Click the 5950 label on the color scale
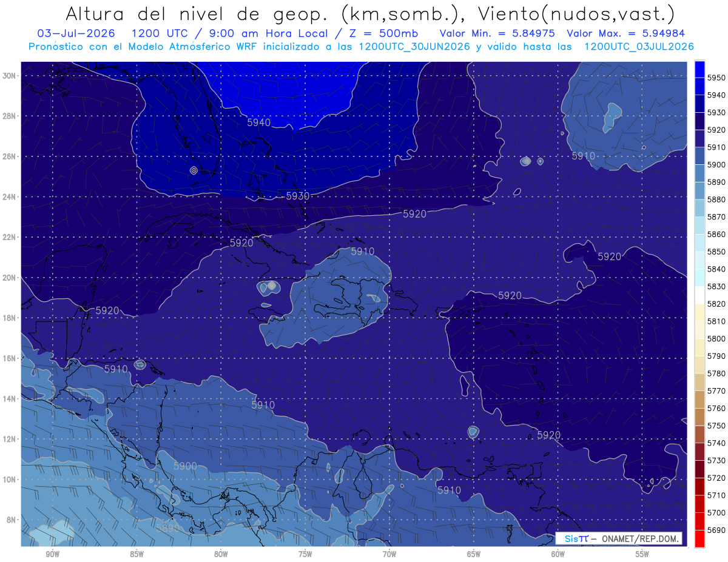 (x=716, y=78)
